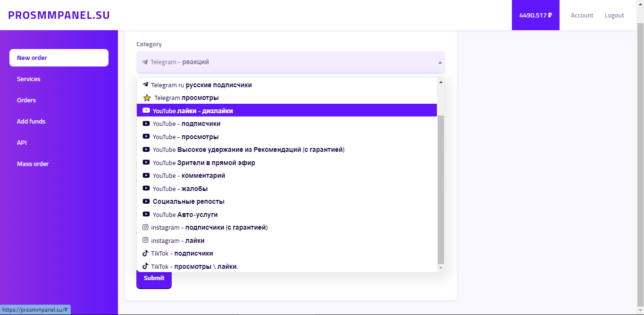The height and width of the screenshot is (315, 644).
Task: Select Telegram ru русские подписчики category
Action: 287,85
